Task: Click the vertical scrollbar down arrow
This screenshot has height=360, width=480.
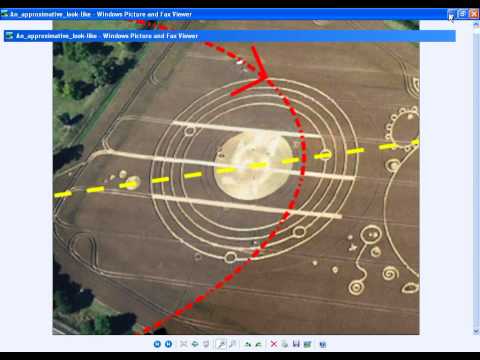Action: tap(476, 331)
